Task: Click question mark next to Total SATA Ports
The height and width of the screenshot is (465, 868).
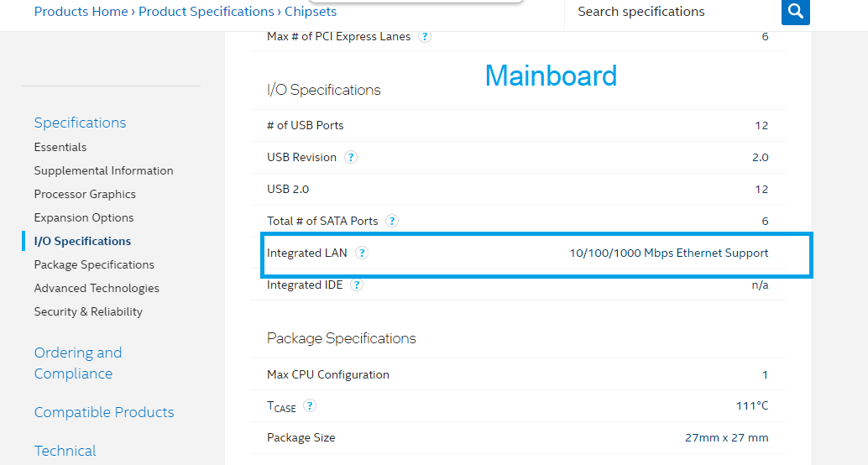Action: tap(392, 221)
